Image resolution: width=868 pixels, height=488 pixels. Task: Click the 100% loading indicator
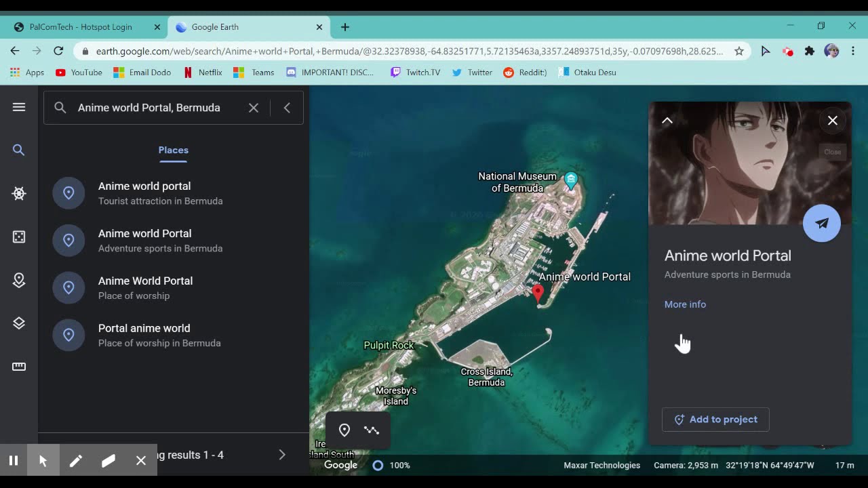393,465
